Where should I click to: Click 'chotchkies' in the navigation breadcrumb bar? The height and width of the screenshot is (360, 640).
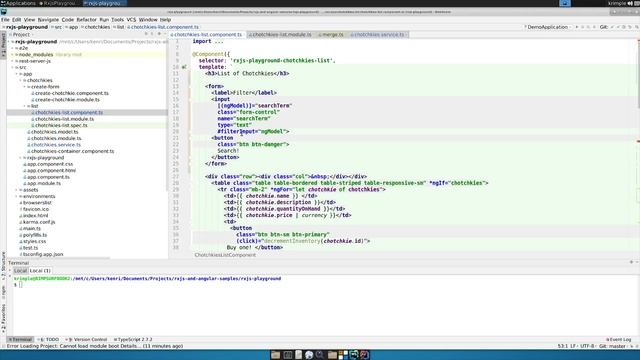(x=97, y=27)
